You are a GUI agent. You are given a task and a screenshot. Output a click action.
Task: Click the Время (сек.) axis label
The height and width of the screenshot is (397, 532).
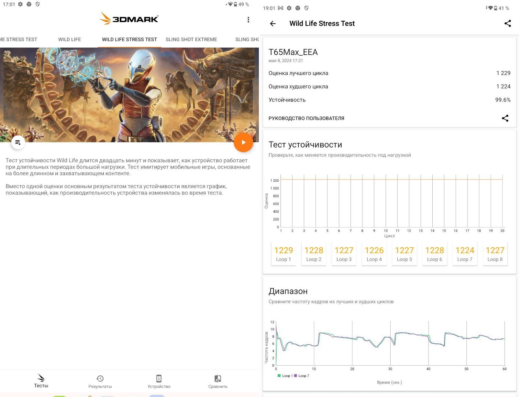tap(389, 382)
